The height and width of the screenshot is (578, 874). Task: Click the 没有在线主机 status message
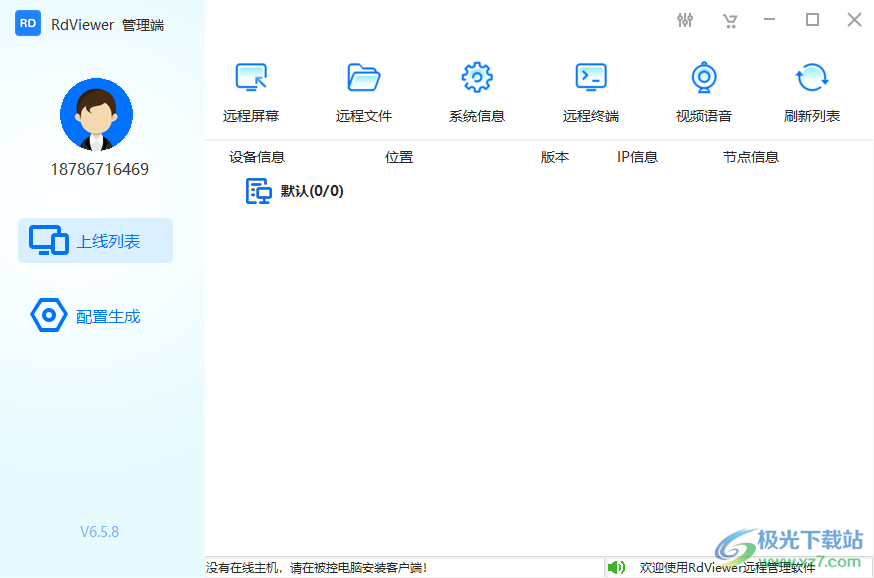[317, 567]
